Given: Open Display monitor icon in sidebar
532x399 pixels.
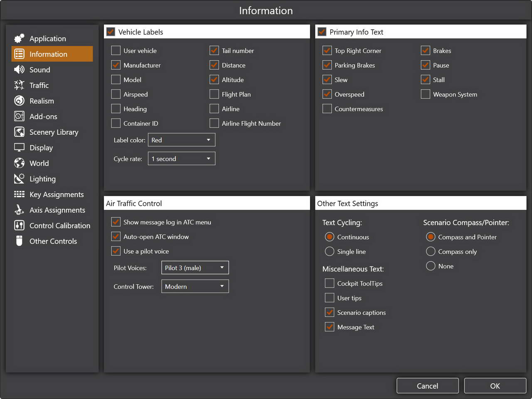Looking at the screenshot, I should [19, 148].
